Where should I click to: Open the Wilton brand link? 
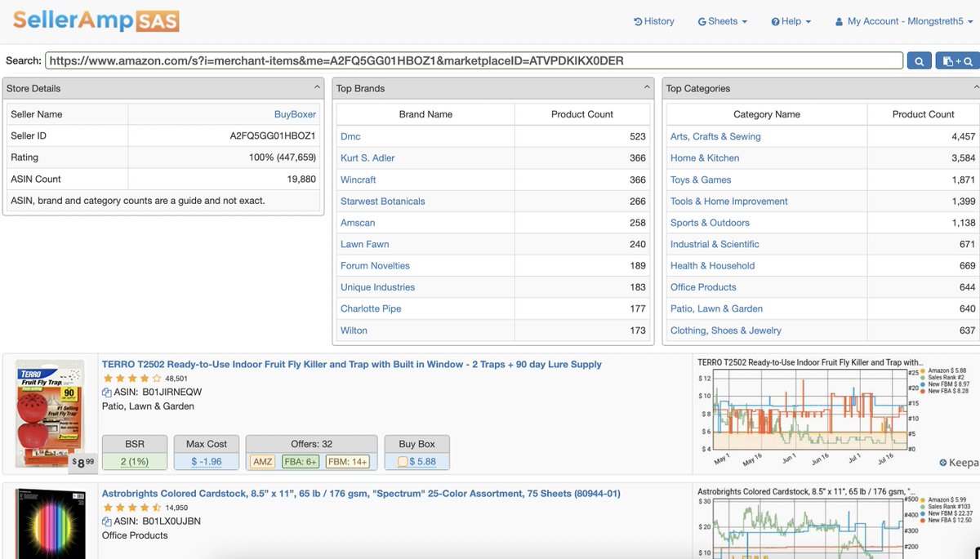(x=354, y=331)
